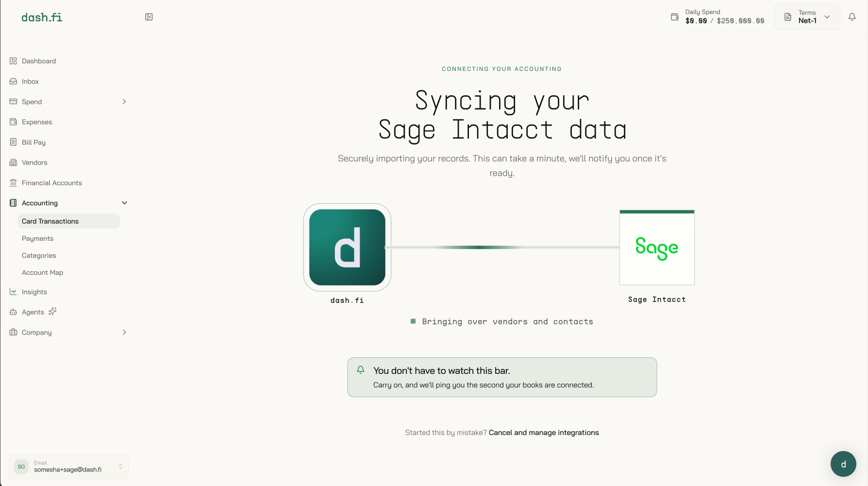
Task: Open notifications bell in the top bar
Action: (852, 17)
